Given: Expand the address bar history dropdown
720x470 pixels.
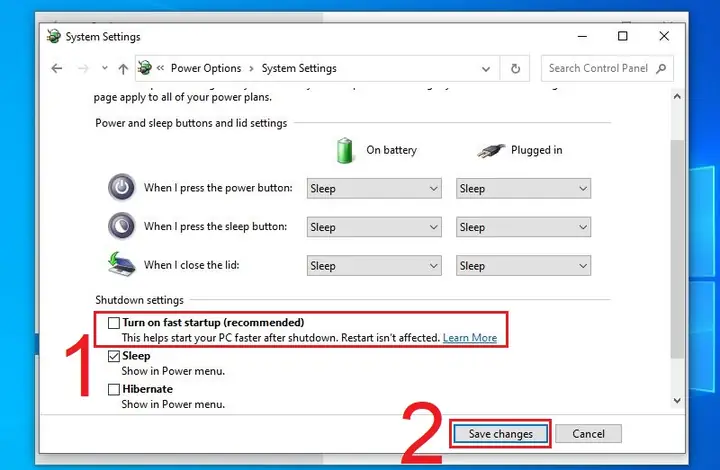Looking at the screenshot, I should (x=485, y=69).
